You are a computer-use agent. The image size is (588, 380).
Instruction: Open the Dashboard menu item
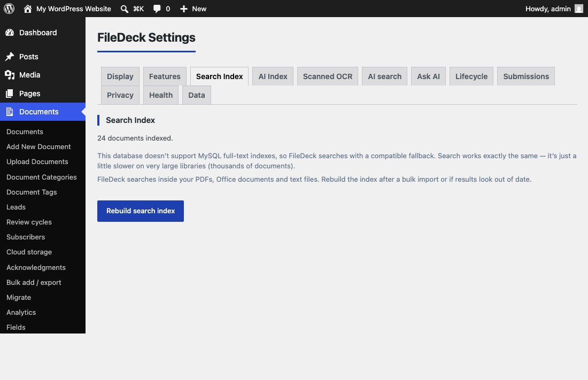(x=43, y=33)
